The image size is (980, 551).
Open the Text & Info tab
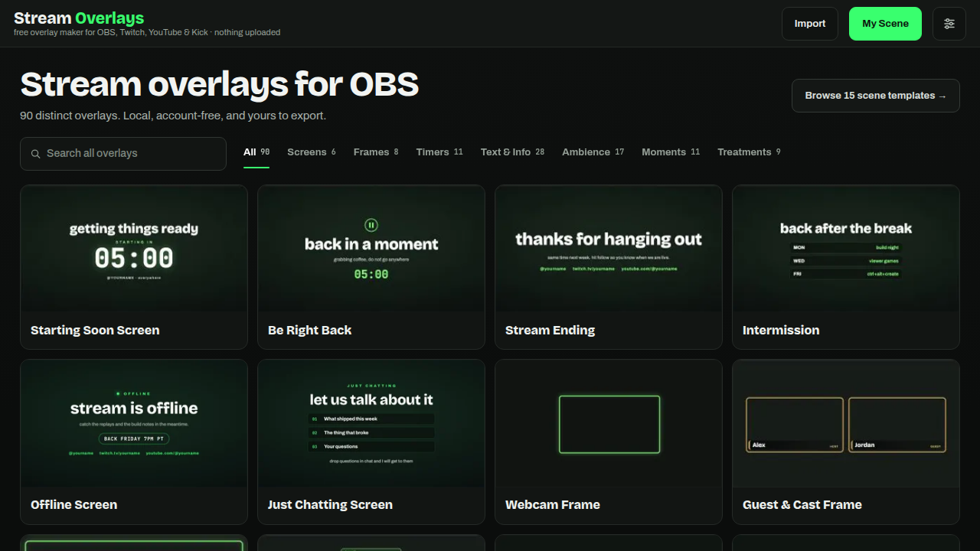[x=512, y=152]
